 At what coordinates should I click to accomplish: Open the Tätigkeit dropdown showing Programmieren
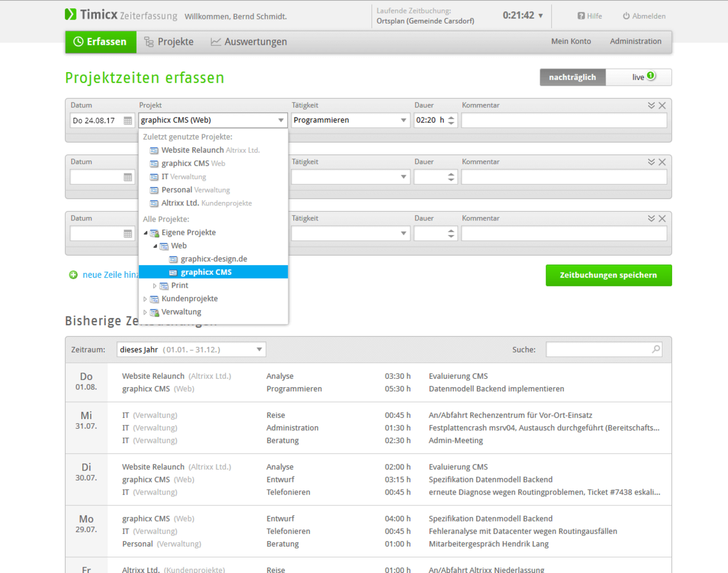pyautogui.click(x=403, y=120)
